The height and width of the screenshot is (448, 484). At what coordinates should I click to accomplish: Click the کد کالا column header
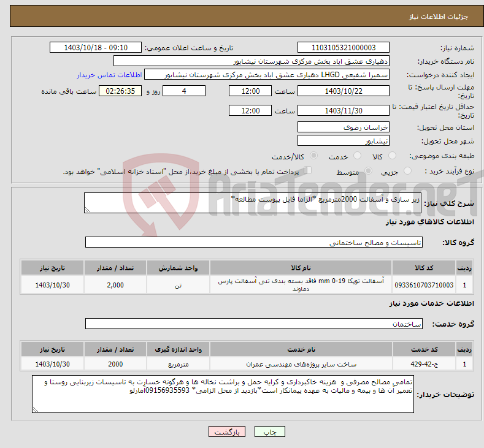424,268
